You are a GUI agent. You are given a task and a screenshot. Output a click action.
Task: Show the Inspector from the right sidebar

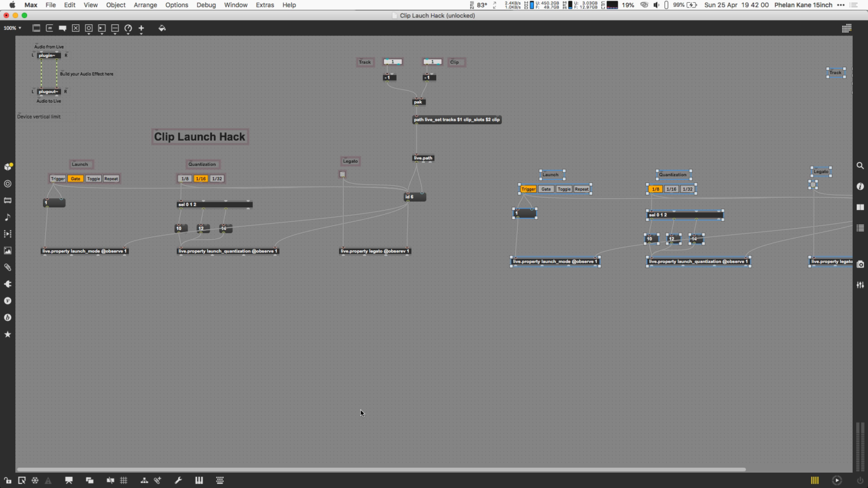pyautogui.click(x=860, y=186)
